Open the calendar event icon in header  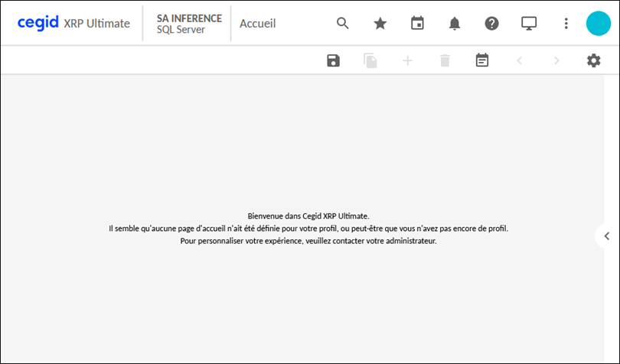tap(418, 23)
